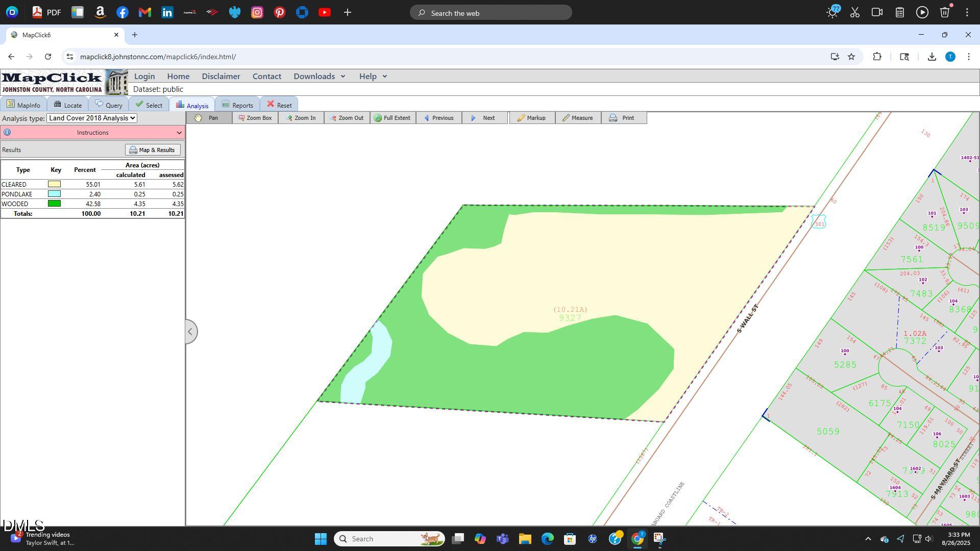Click the Zoom In tool
This screenshot has width=980, height=551.
click(301, 118)
